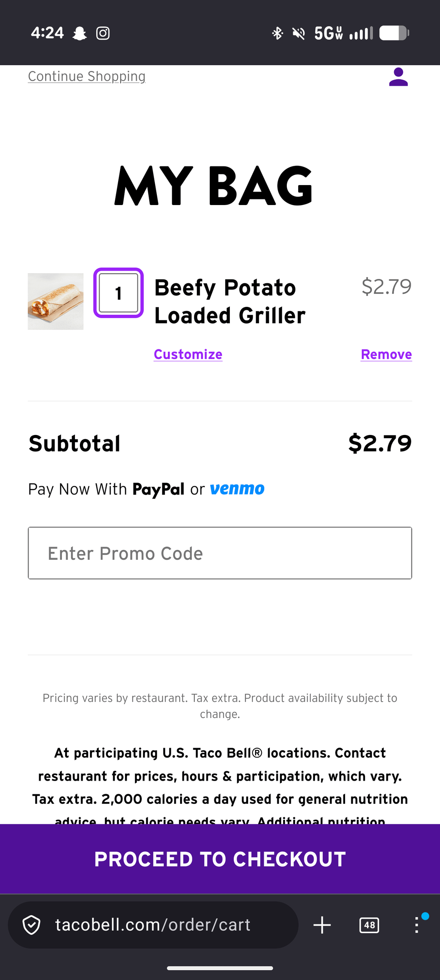Image resolution: width=440 pixels, height=980 pixels.
Task: Open the quantity selector showing 1
Action: coord(119,293)
